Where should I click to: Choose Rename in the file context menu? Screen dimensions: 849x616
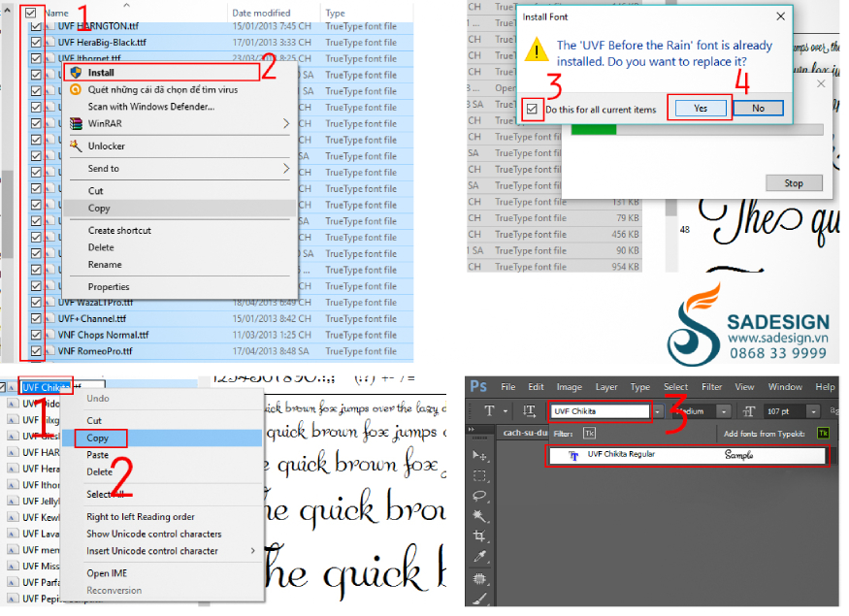pyautogui.click(x=106, y=267)
